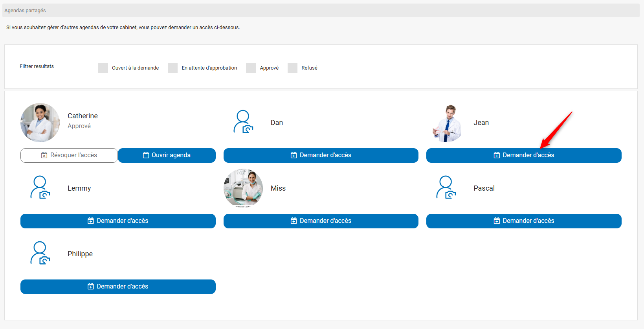Screen dimensions: 644x329
Task: Select Jean's profile picture
Action: (447, 123)
